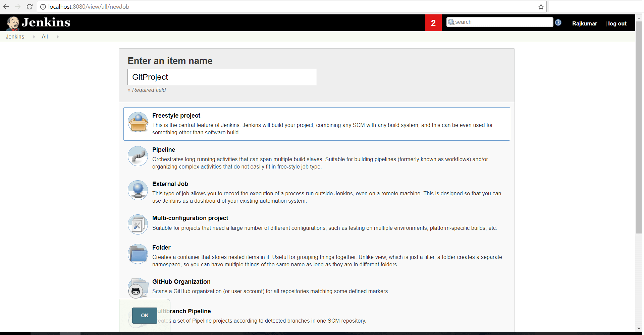Switch to the All view breadcrumb
644x335 pixels.
45,37
